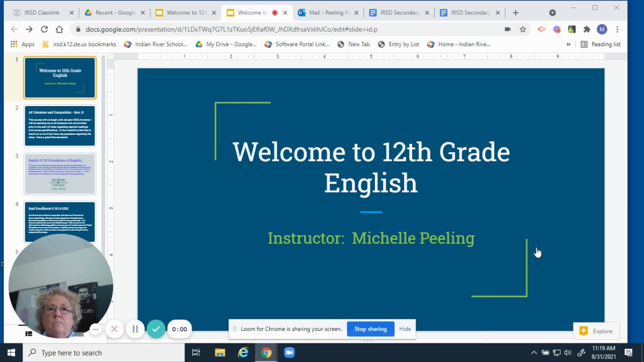The image size is (644, 362).
Task: Open Chrome extensions puzzle icon
Action: click(587, 29)
